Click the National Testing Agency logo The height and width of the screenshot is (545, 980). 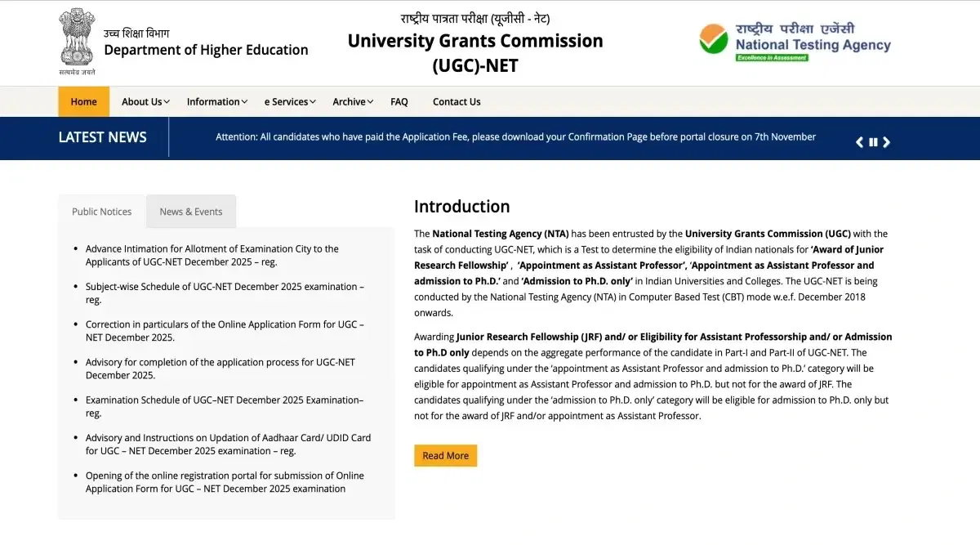795,41
